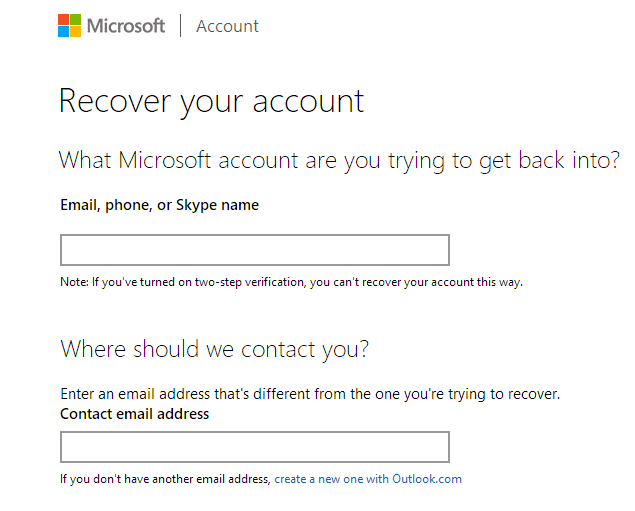Click the yellow square of the Microsoft logo
Screen dimensions: 635x511
click(75, 32)
